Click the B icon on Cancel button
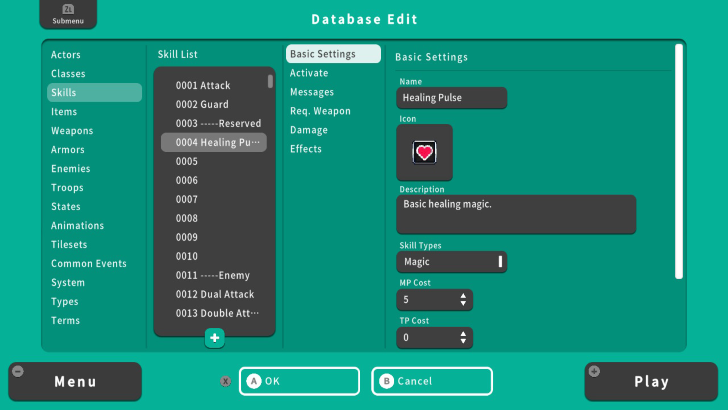The width and height of the screenshot is (728, 410). 386,381
